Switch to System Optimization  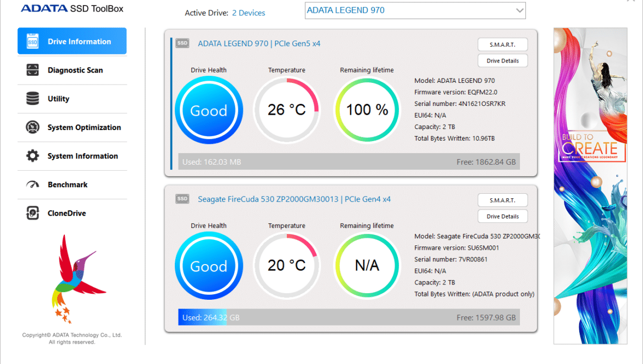72,127
